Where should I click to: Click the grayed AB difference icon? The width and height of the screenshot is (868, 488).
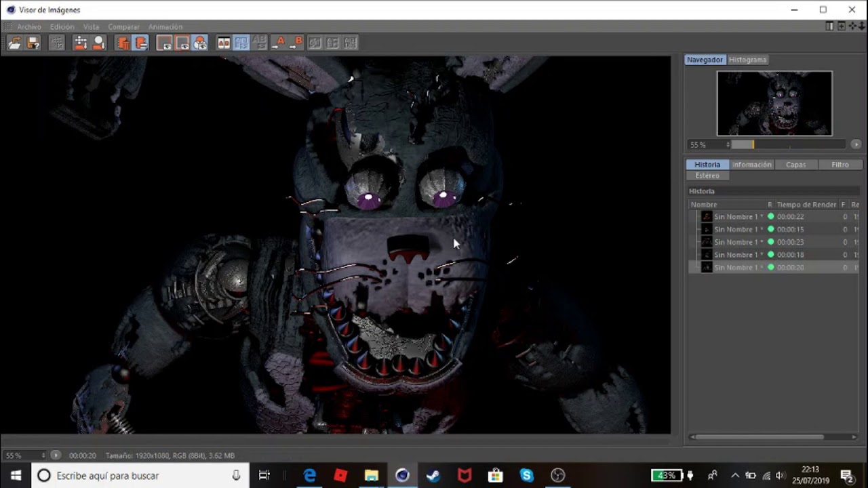(260, 43)
